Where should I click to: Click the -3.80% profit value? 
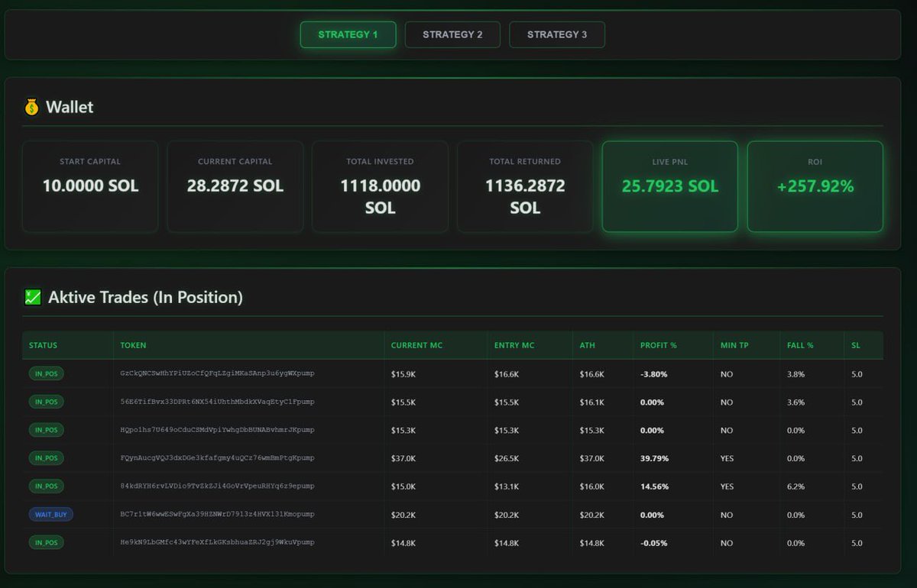[x=654, y=374]
